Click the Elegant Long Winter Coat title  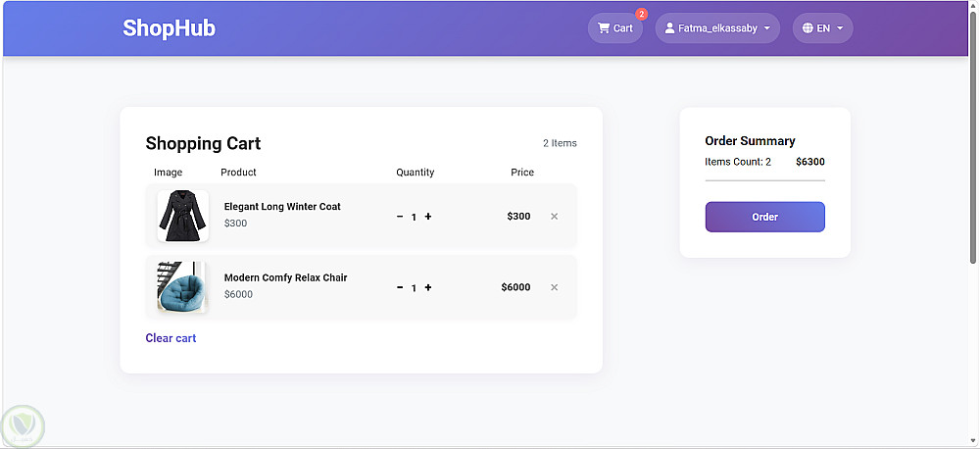[282, 207]
